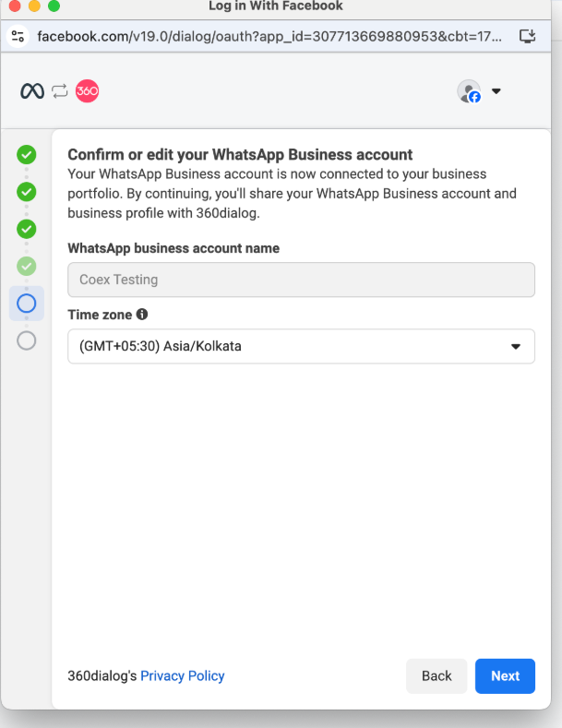This screenshot has width=562, height=728.
Task: Open the Asia/Kolkata time zone dropdown
Action: [301, 346]
